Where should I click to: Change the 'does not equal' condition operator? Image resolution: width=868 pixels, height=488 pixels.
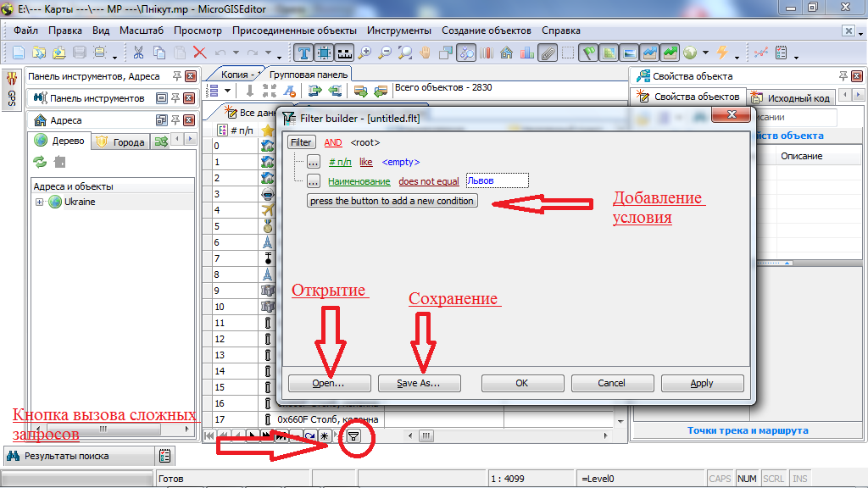click(x=428, y=181)
